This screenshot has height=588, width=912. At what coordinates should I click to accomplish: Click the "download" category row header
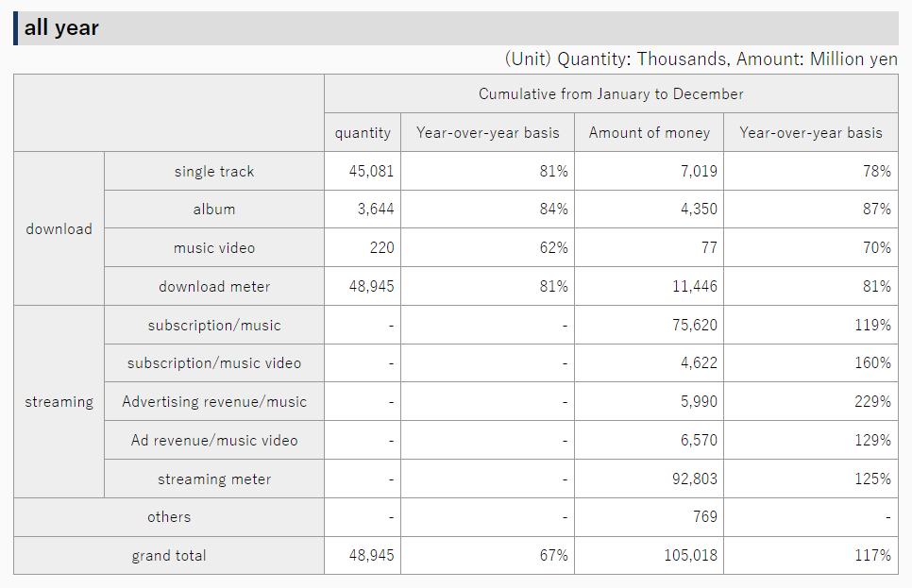[x=59, y=229]
